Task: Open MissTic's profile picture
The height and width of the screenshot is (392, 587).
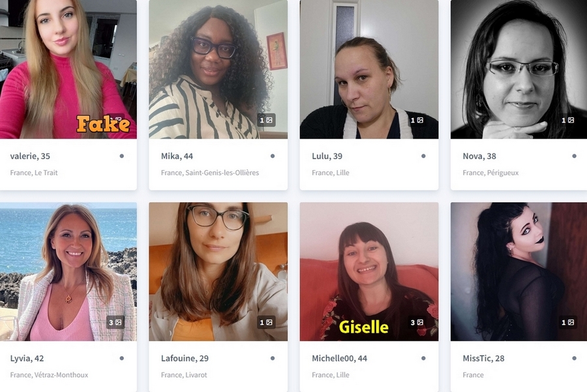Action: coord(519,271)
